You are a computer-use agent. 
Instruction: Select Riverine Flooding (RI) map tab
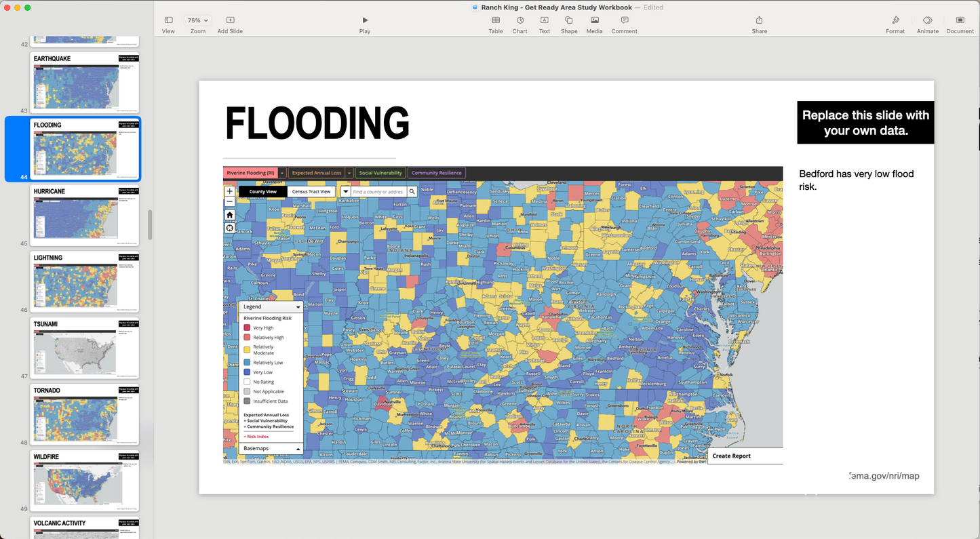pyautogui.click(x=250, y=173)
